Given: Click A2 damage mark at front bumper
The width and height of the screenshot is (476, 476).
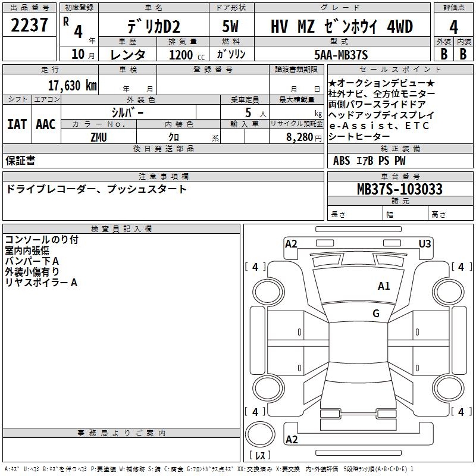Looking at the screenshot, I should coord(291,244).
